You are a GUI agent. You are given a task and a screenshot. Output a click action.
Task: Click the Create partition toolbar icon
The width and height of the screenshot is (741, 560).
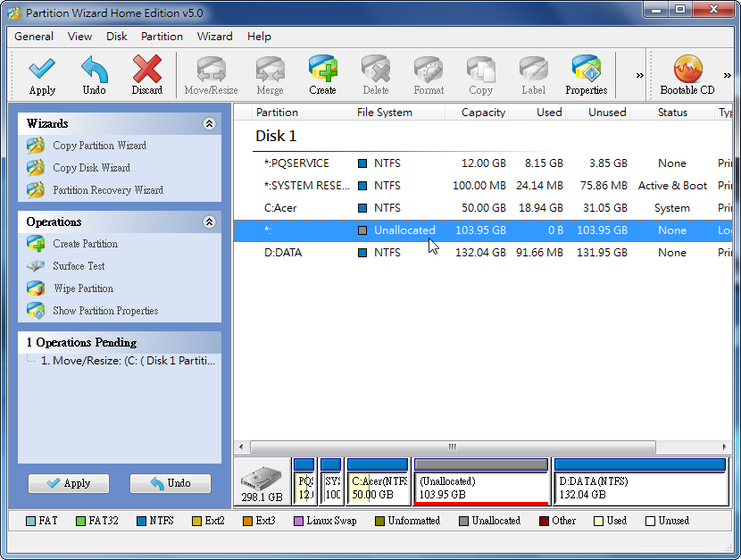(323, 69)
